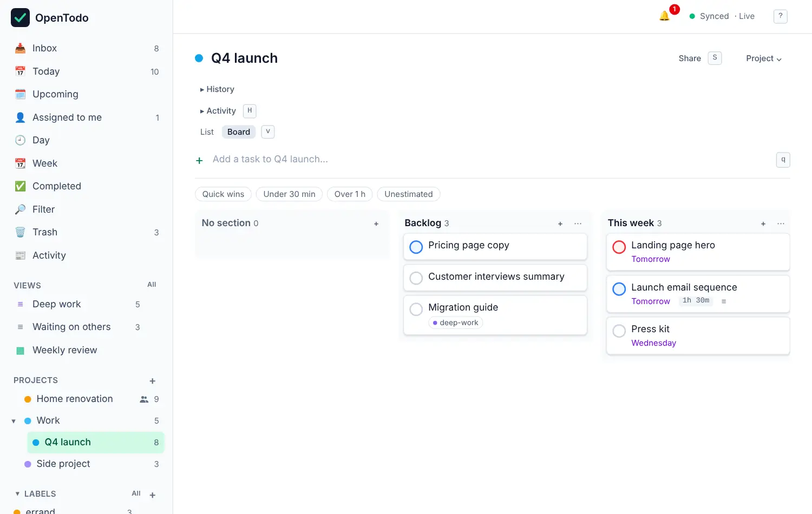812x514 pixels.
Task: Click the Share button
Action: (x=690, y=58)
